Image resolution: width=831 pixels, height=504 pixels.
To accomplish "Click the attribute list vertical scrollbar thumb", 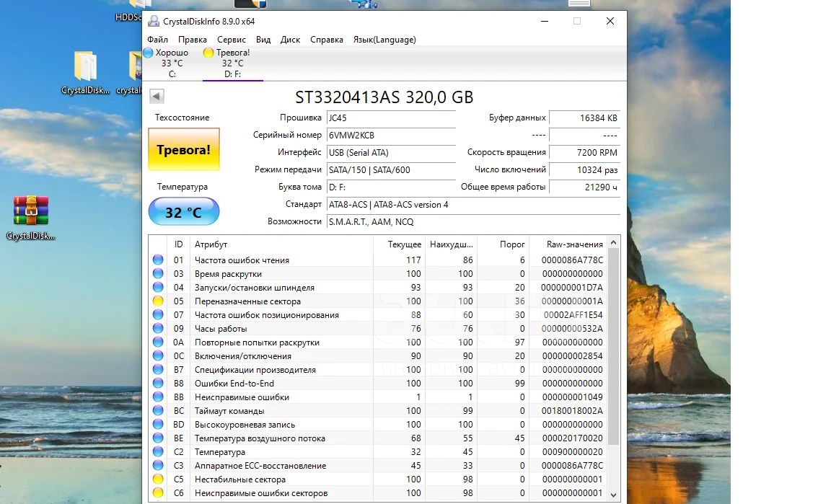I will click(x=614, y=347).
